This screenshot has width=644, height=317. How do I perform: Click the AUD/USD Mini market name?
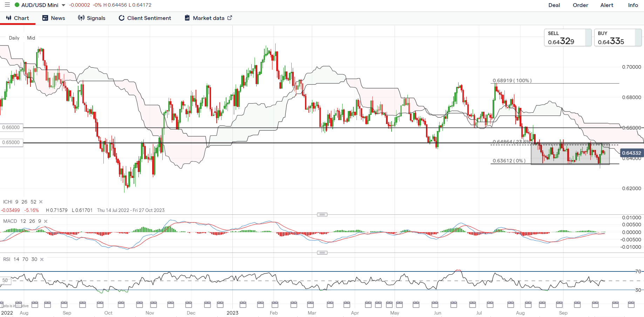pos(40,5)
